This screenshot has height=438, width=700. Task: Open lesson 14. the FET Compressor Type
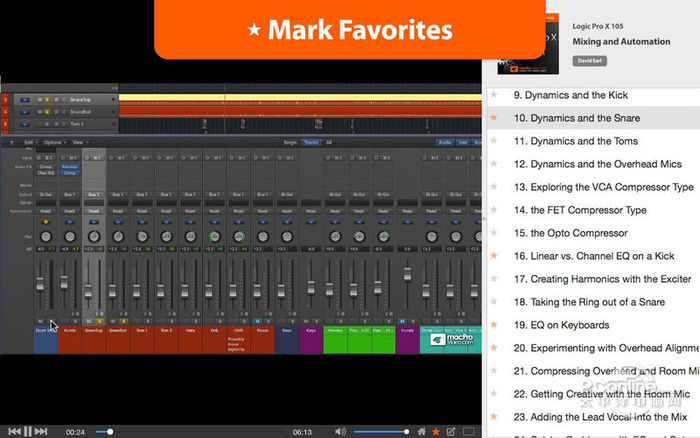[580, 210]
